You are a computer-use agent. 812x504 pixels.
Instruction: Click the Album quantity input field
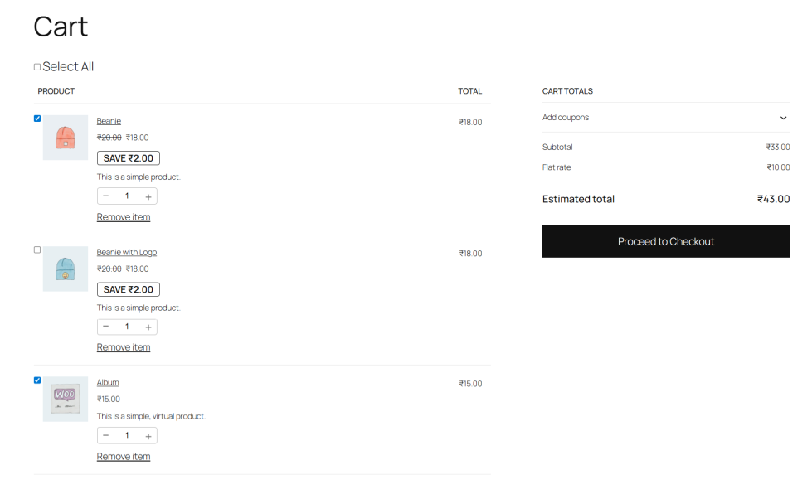click(x=127, y=436)
